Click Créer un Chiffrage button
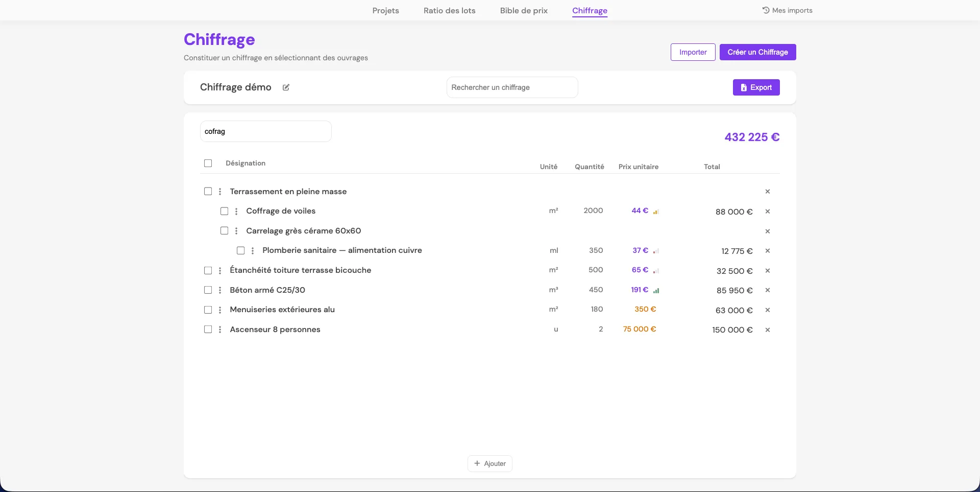Image resolution: width=980 pixels, height=492 pixels. coord(757,52)
